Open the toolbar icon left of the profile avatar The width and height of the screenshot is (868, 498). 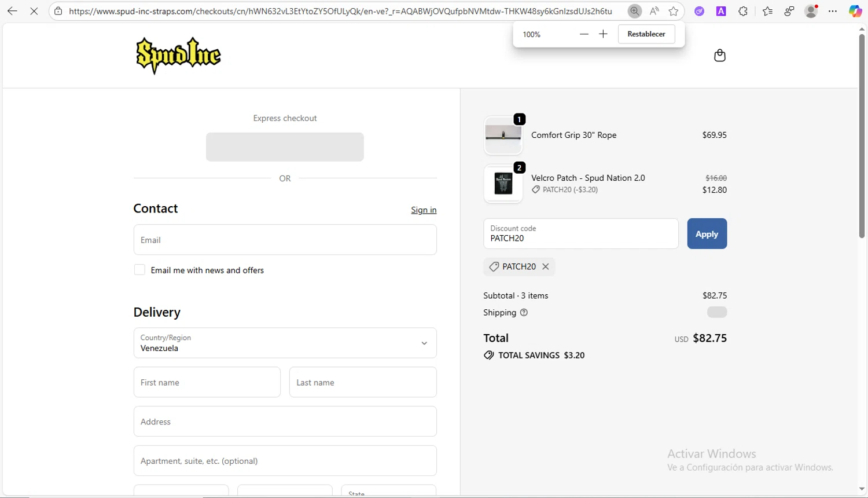coord(789,11)
